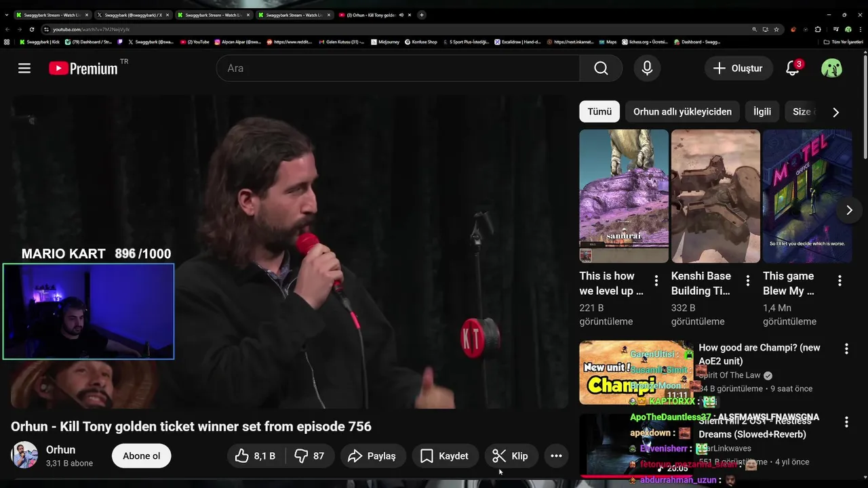Image resolution: width=868 pixels, height=488 pixels.
Task: Open Orhun channel name link
Action: 60,450
